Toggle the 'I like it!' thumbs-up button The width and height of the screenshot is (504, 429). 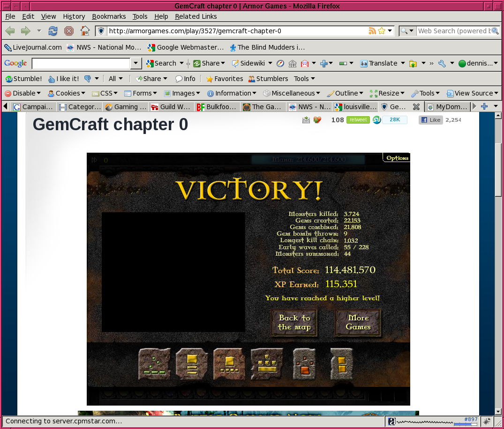coord(64,79)
